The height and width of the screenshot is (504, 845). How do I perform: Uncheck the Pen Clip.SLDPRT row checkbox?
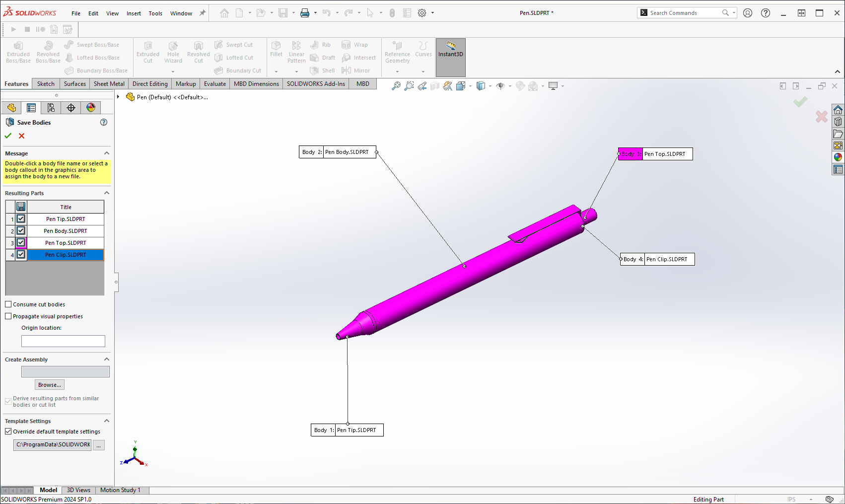tap(21, 254)
